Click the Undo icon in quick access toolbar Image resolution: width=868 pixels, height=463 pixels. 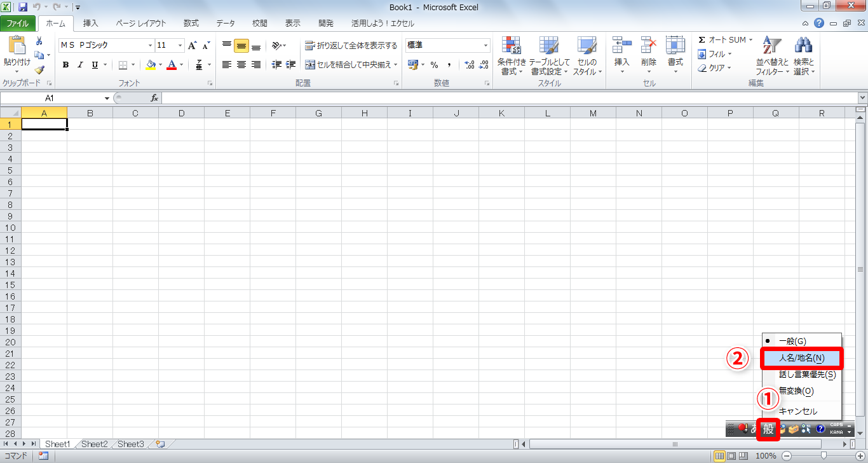click(37, 7)
